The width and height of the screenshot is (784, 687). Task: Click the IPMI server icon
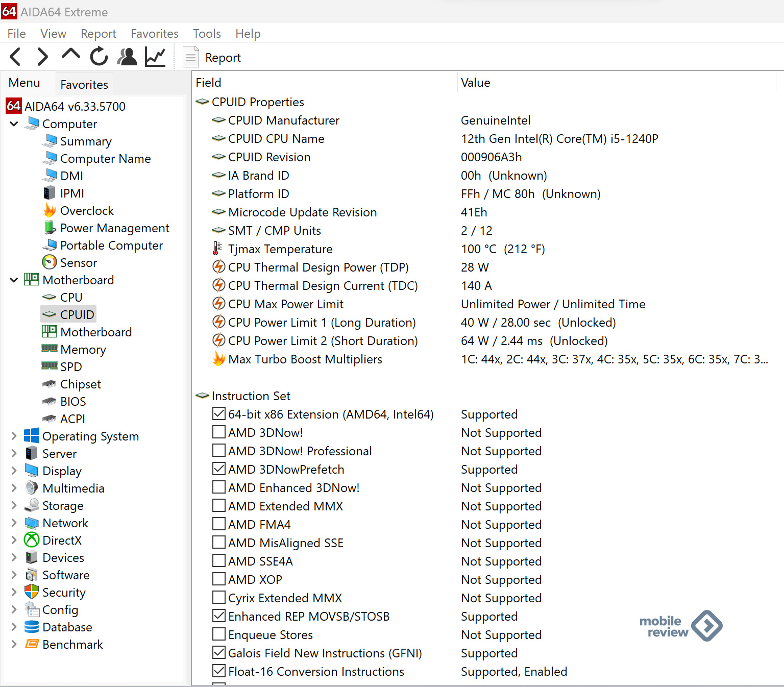pyautogui.click(x=50, y=193)
